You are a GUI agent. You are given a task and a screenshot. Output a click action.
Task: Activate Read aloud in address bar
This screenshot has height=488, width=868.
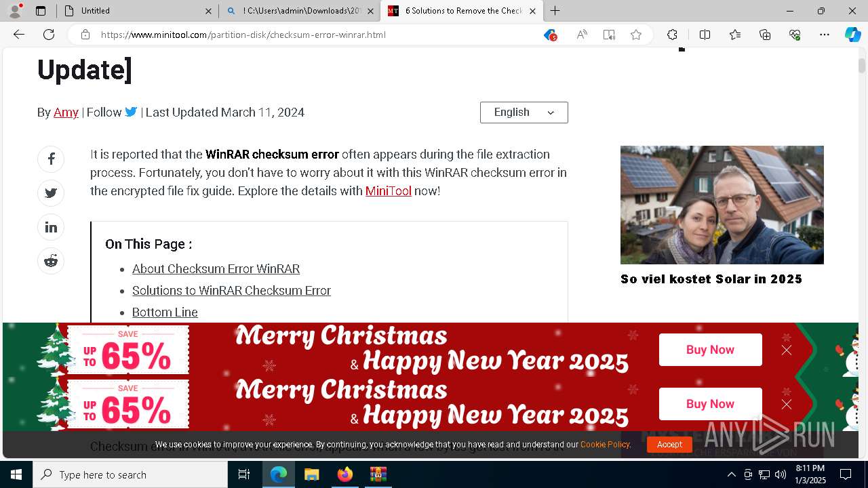click(582, 35)
